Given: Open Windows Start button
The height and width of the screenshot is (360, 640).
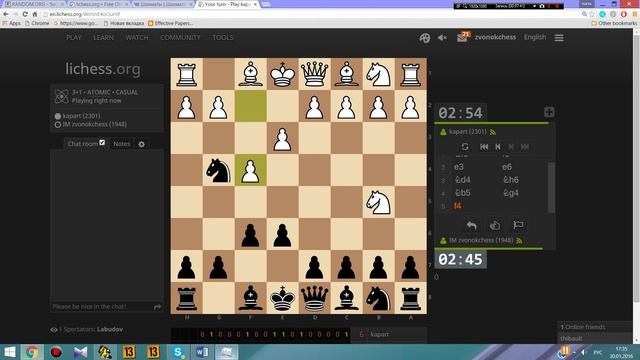Looking at the screenshot, I should [x=9, y=352].
